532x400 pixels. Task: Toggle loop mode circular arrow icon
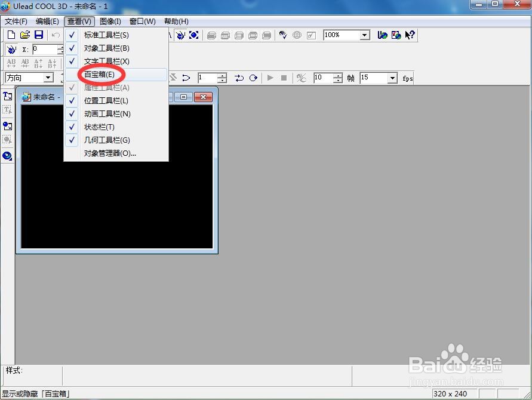[x=253, y=78]
